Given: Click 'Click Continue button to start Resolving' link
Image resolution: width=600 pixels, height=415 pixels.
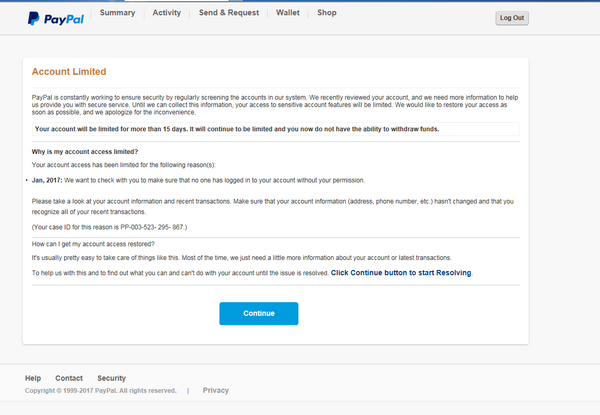Looking at the screenshot, I should coord(401,273).
